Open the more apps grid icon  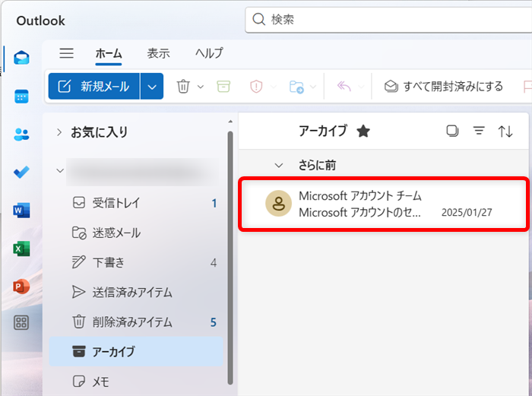pyautogui.click(x=21, y=322)
